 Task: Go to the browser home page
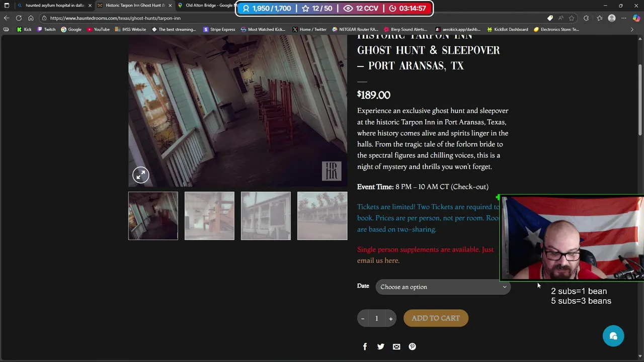(x=31, y=18)
